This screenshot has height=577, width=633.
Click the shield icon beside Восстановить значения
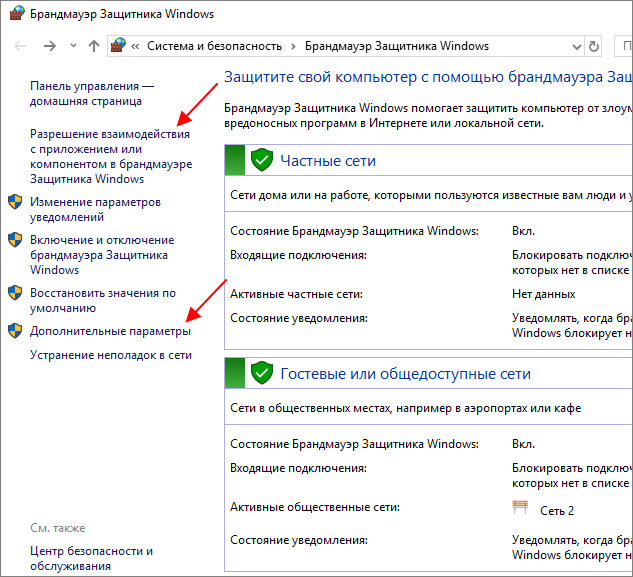tap(15, 293)
